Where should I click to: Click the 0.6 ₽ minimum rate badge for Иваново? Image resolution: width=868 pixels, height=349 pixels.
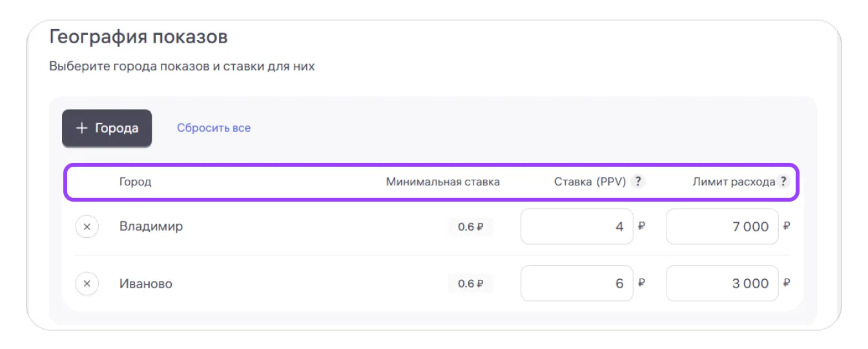(x=470, y=284)
